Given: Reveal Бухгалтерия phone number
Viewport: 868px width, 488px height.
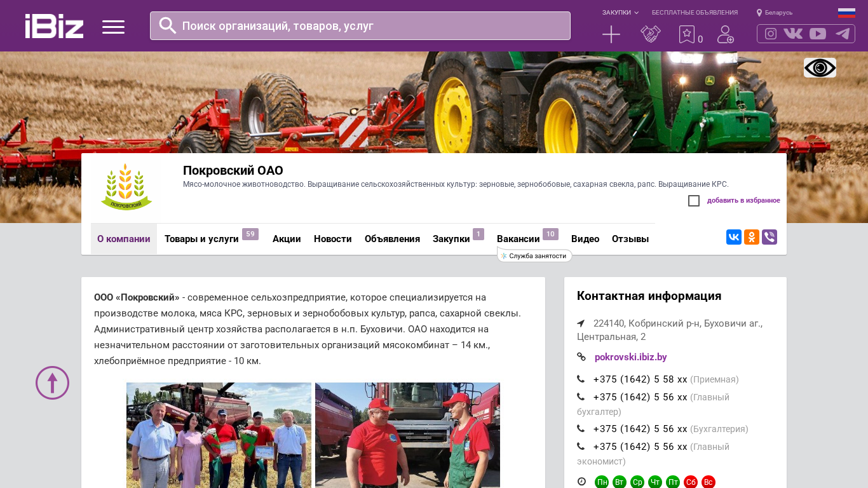Looking at the screenshot, I should point(640,429).
